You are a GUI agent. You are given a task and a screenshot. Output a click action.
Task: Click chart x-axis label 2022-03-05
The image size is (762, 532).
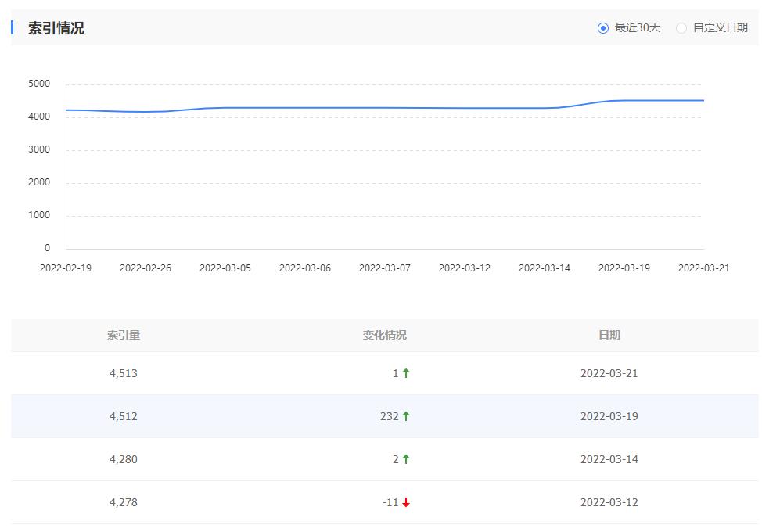point(225,268)
